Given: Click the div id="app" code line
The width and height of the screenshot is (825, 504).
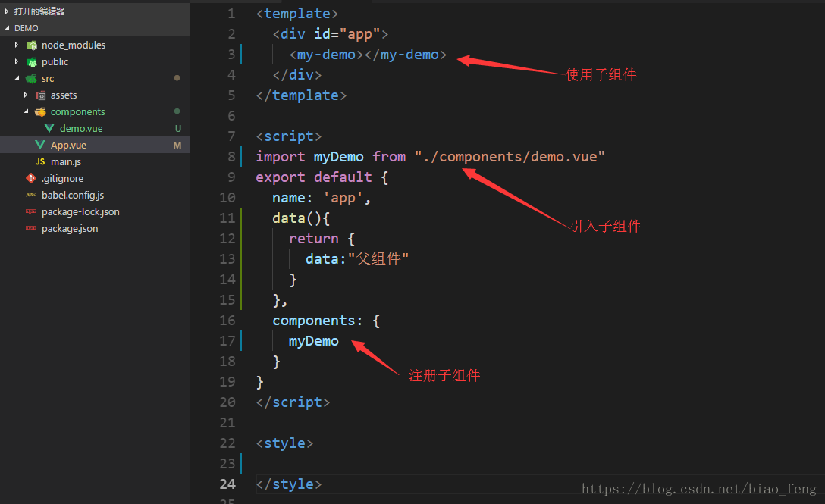Looking at the screenshot, I should pos(331,34).
